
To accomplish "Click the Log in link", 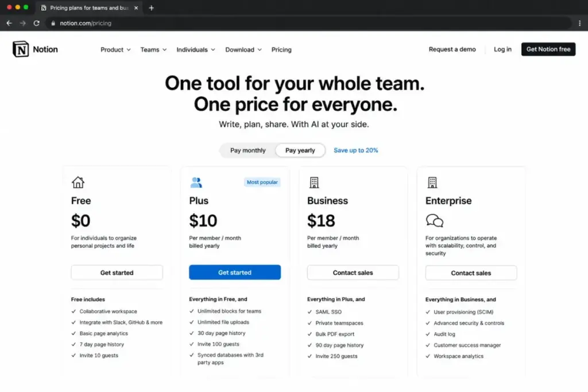I will click(502, 49).
